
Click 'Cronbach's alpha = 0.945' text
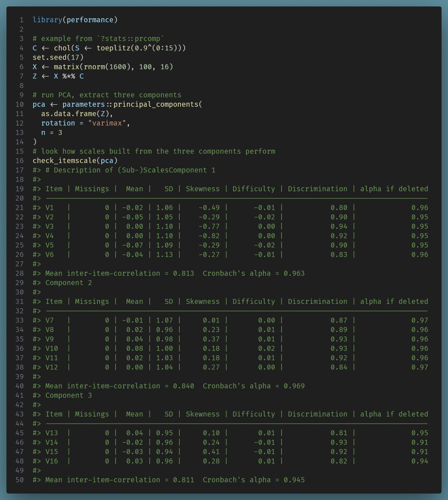[x=254, y=480]
